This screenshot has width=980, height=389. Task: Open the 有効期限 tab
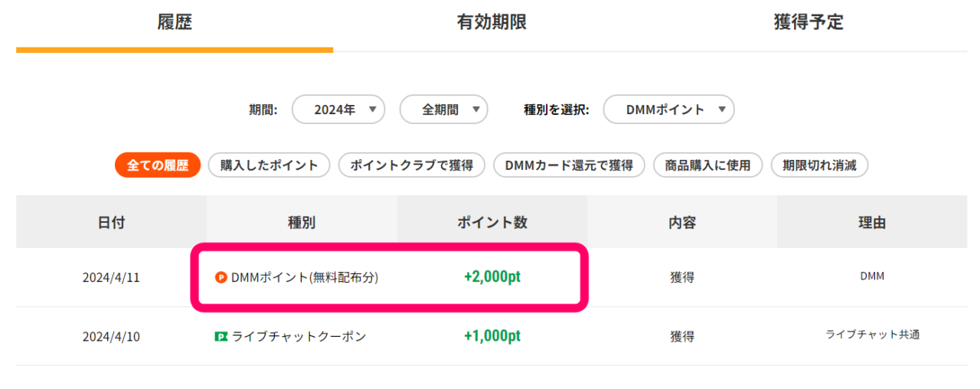[492, 23]
